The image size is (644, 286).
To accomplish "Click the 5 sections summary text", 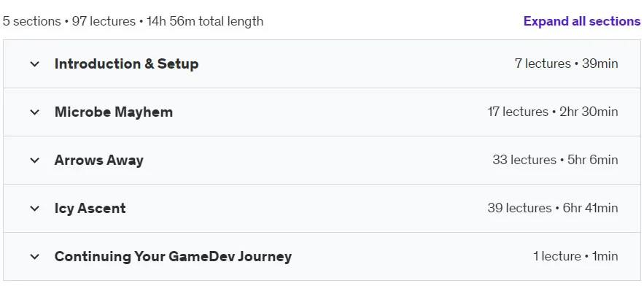I will (x=31, y=21).
